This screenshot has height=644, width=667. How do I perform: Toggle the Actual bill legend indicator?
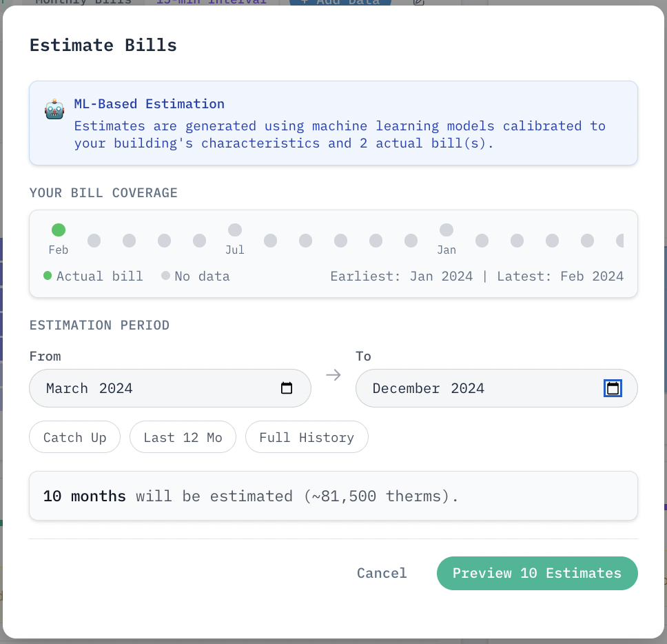pos(48,275)
